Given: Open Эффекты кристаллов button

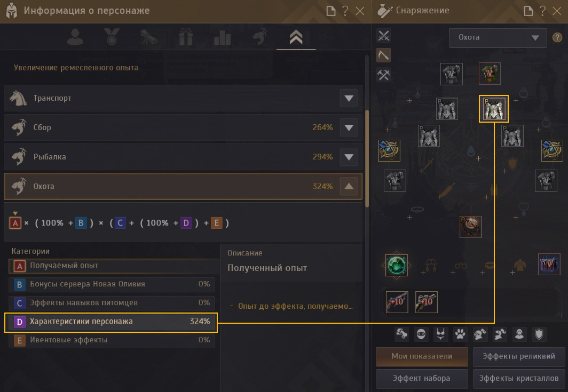Looking at the screenshot, I should coord(519,379).
